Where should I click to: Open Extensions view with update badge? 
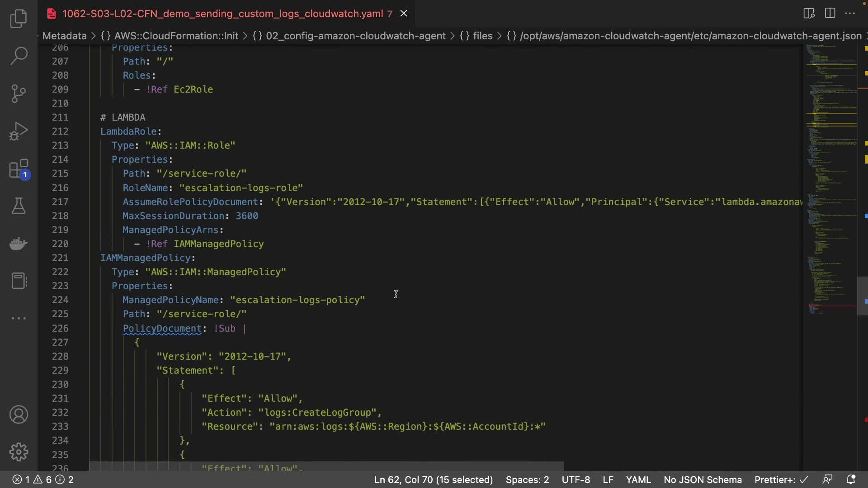[19, 169]
